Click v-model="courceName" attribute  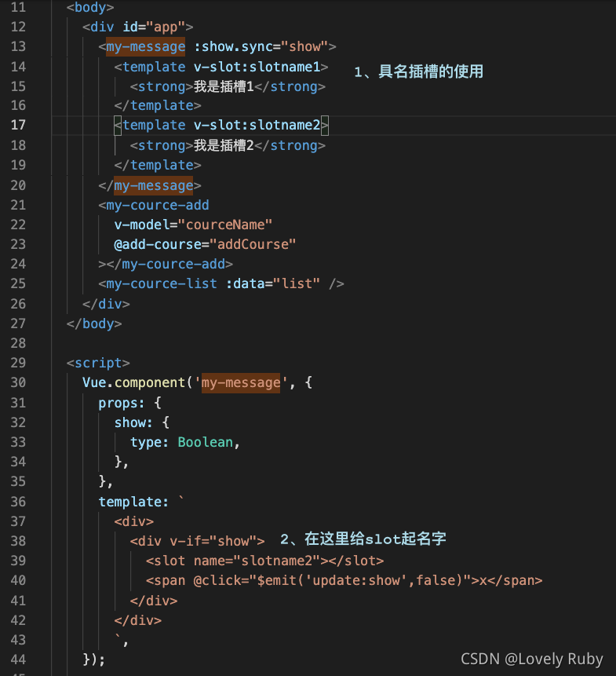193,225
